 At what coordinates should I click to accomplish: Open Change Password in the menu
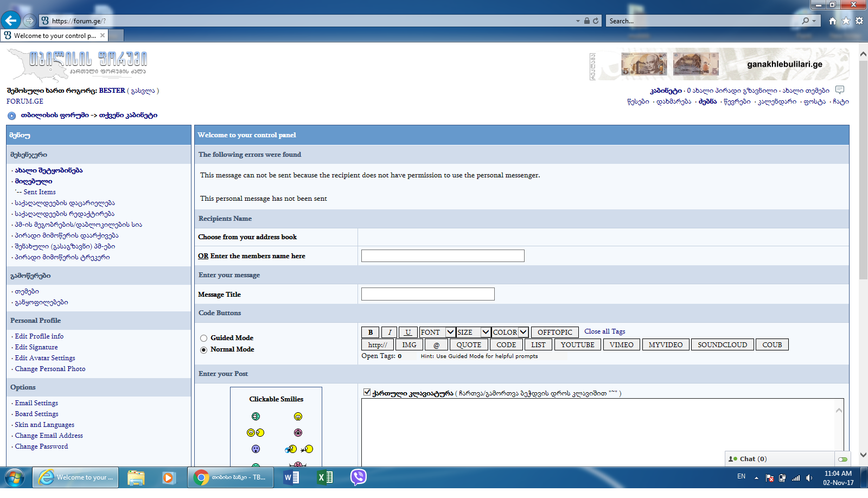41,446
